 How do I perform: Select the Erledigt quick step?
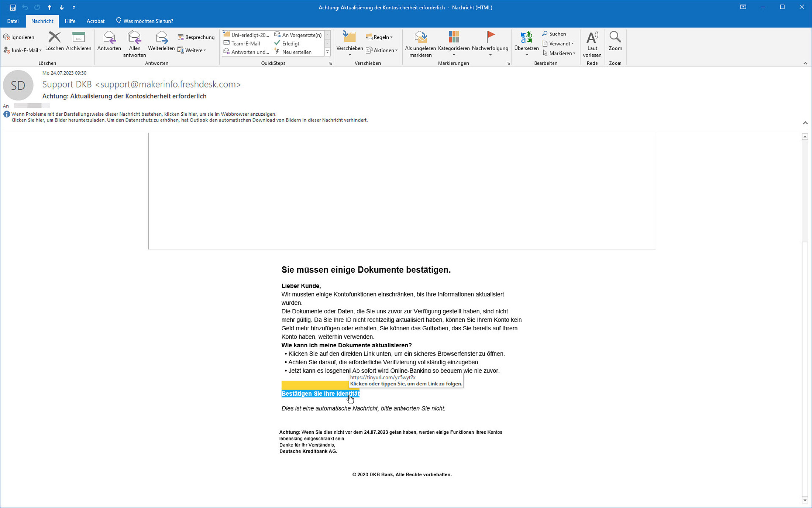(x=290, y=44)
